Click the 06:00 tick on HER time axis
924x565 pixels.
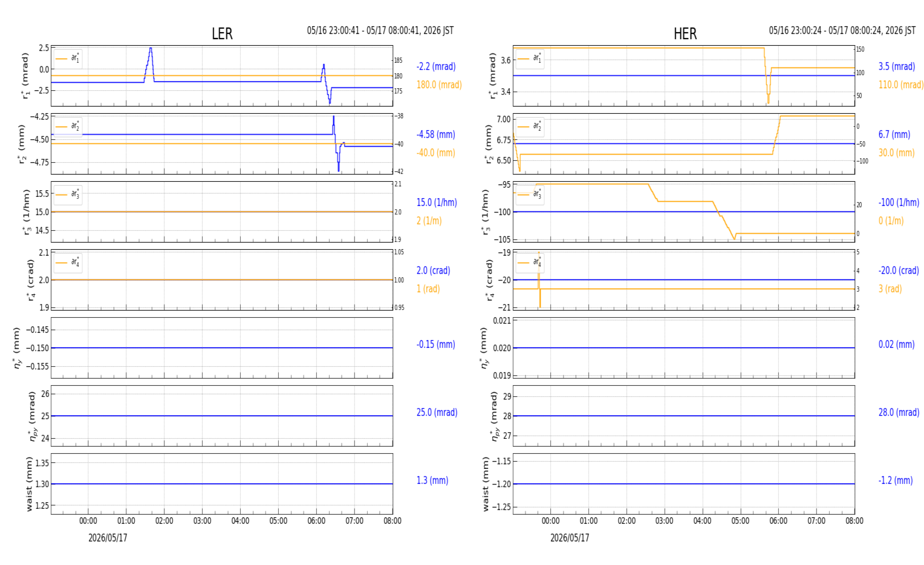778,521
